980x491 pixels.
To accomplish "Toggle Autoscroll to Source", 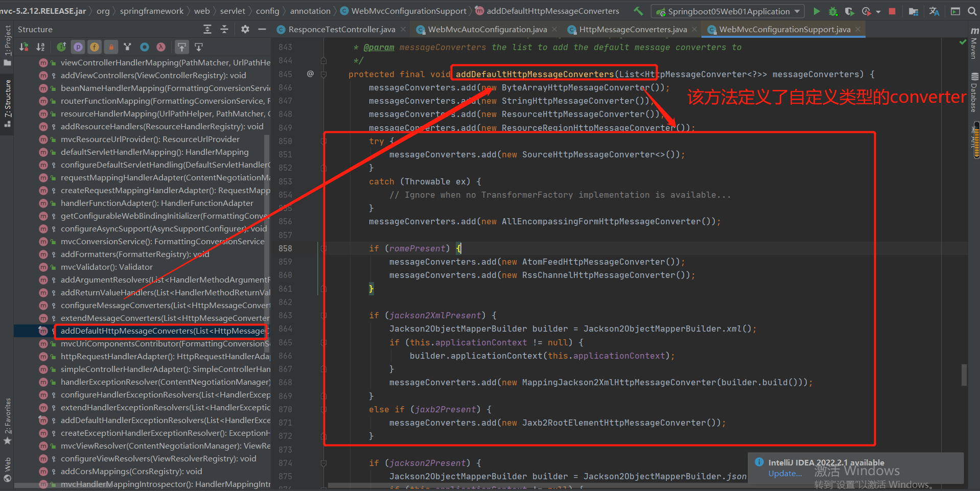I will pyautogui.click(x=182, y=47).
